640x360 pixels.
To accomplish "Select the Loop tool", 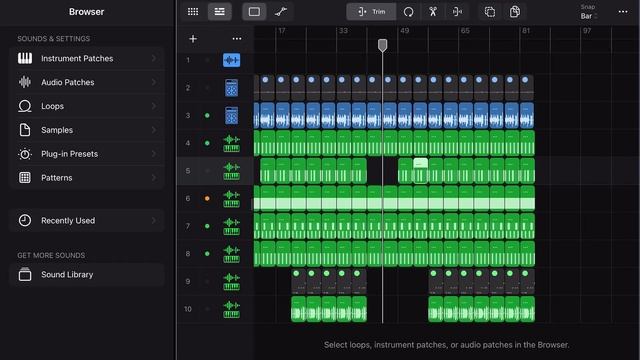I will pyautogui.click(x=408, y=12).
